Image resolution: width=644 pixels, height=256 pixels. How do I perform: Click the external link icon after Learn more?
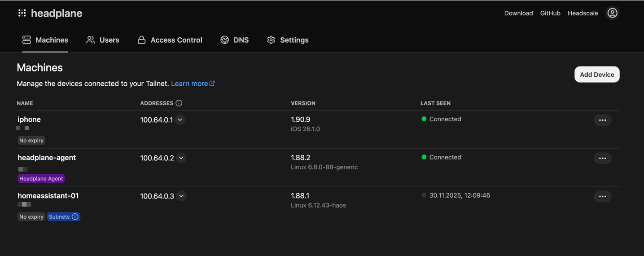(212, 84)
